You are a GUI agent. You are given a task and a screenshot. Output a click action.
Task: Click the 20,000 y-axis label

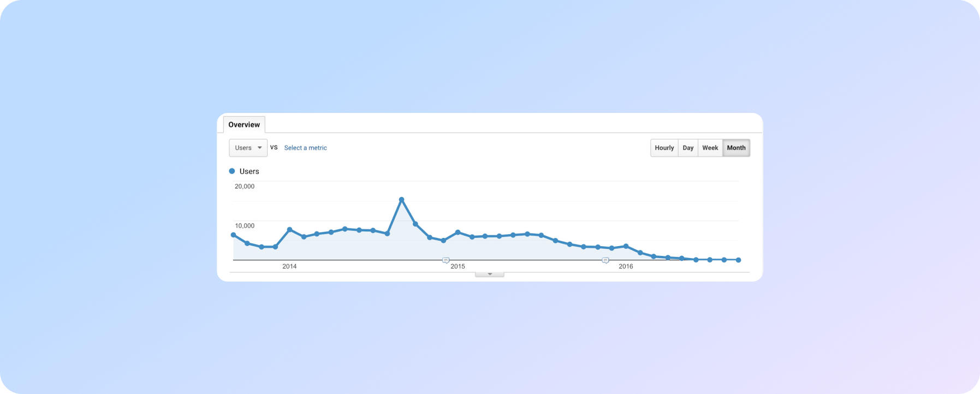pos(245,186)
